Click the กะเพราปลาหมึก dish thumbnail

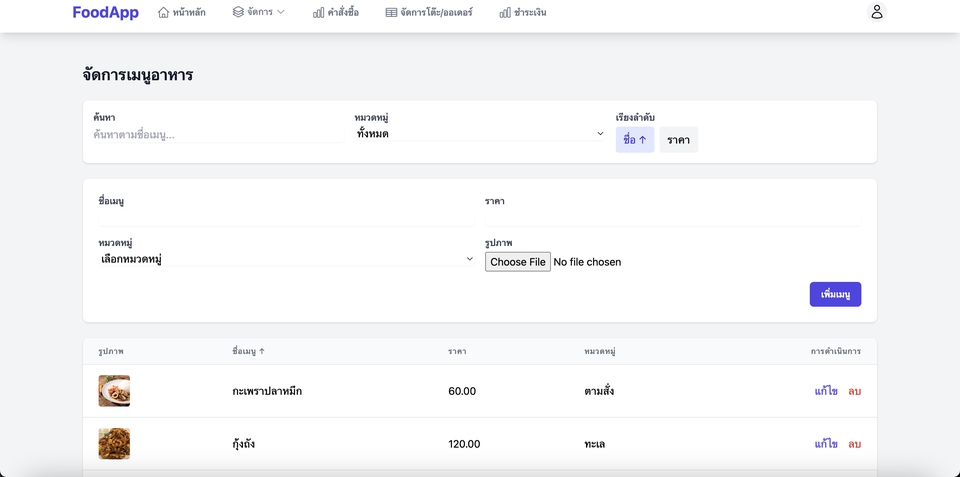point(114,391)
